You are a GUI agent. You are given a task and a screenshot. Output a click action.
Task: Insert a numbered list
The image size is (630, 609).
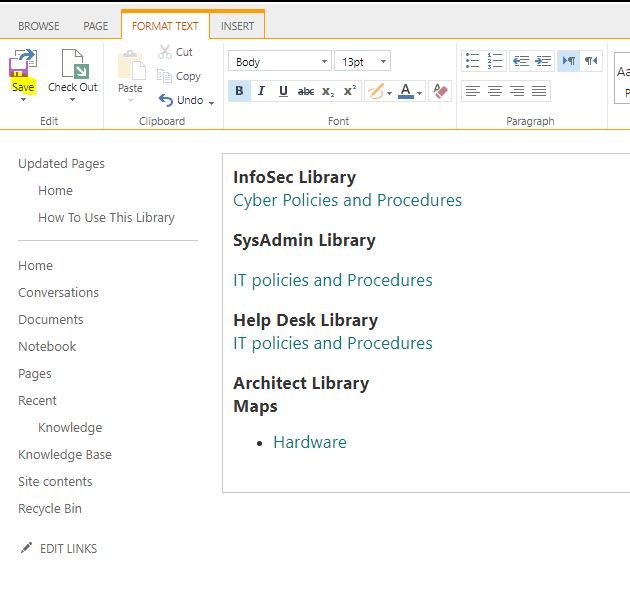pyautogui.click(x=495, y=61)
